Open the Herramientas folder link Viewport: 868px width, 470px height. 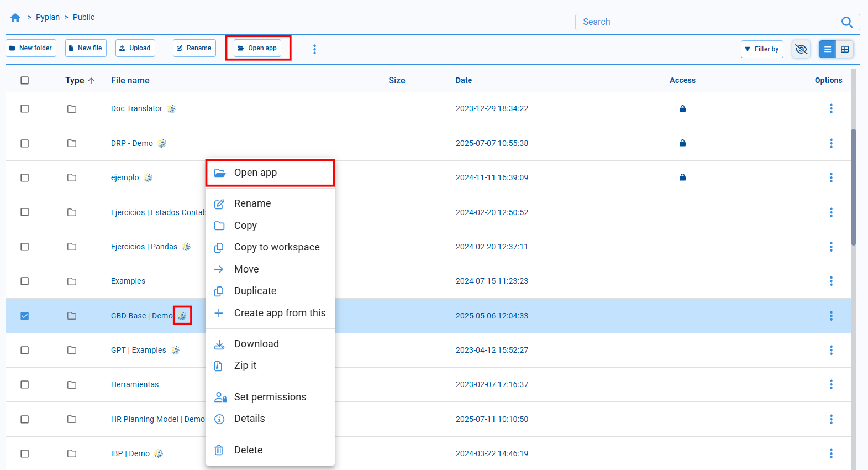coord(135,385)
